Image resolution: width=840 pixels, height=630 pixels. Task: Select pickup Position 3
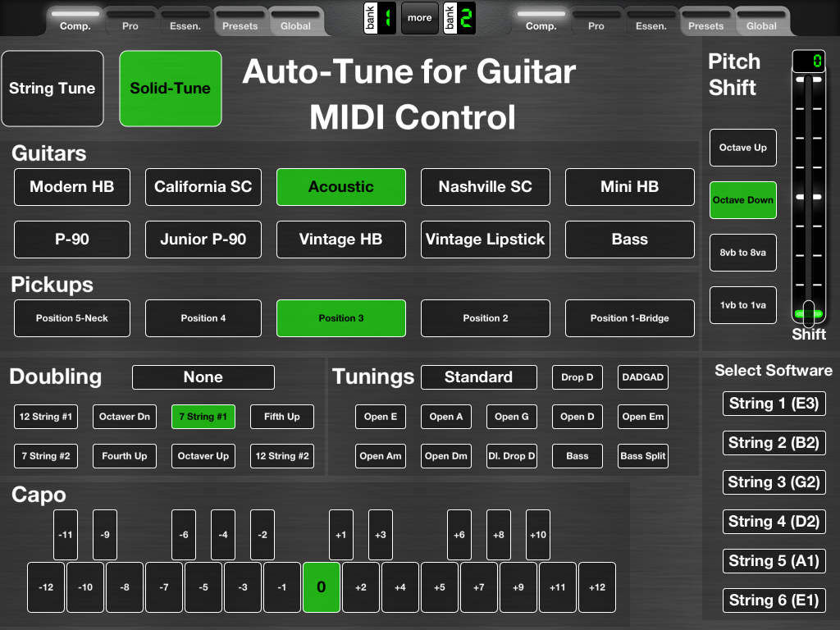[x=341, y=318]
